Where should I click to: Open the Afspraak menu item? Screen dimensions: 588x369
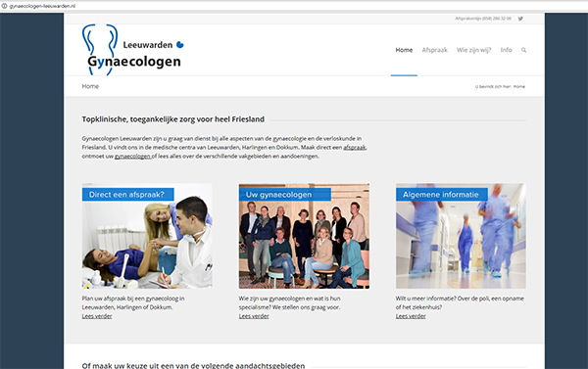point(434,50)
